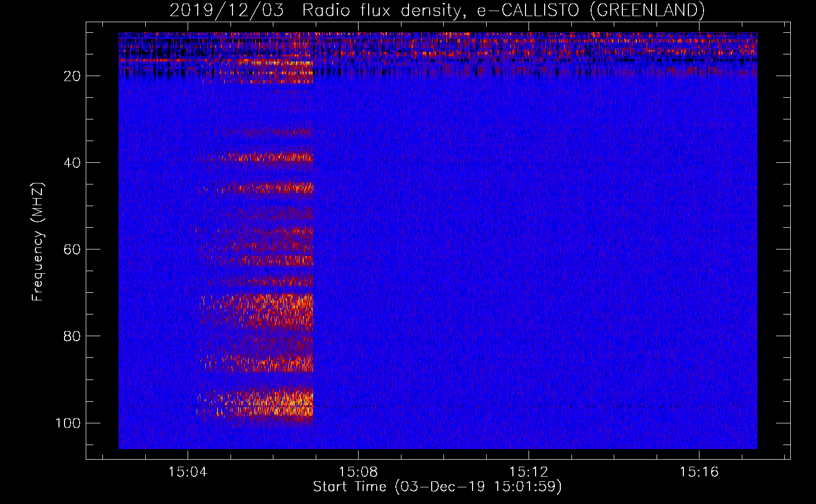The height and width of the screenshot is (504, 816).
Task: Click the burst band at 40 MHz
Action: point(257,157)
